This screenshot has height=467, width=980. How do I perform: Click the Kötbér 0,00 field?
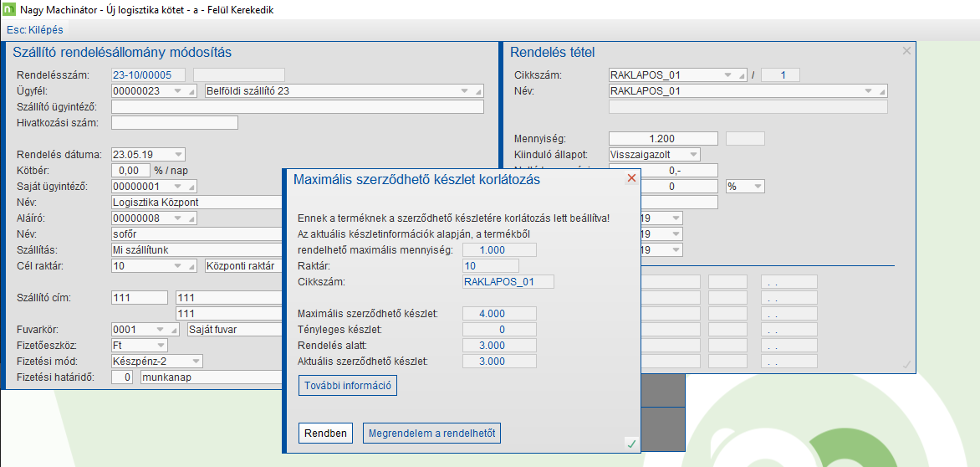pyautogui.click(x=130, y=170)
